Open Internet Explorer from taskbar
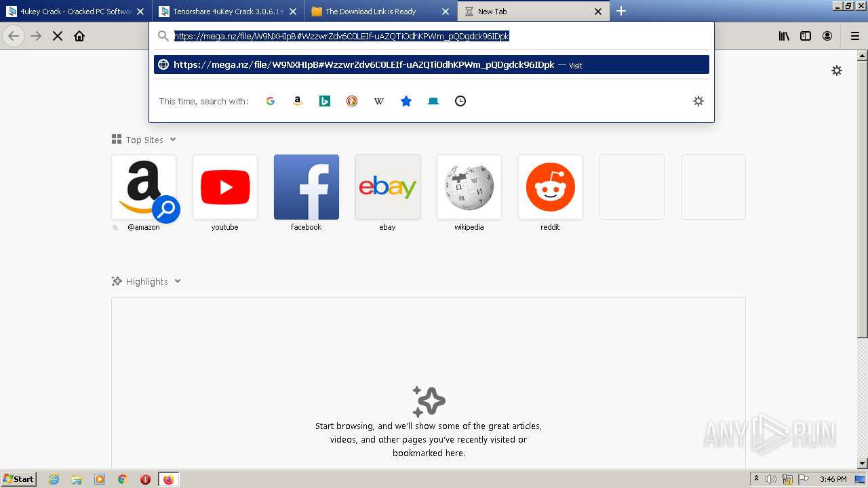 [54, 479]
